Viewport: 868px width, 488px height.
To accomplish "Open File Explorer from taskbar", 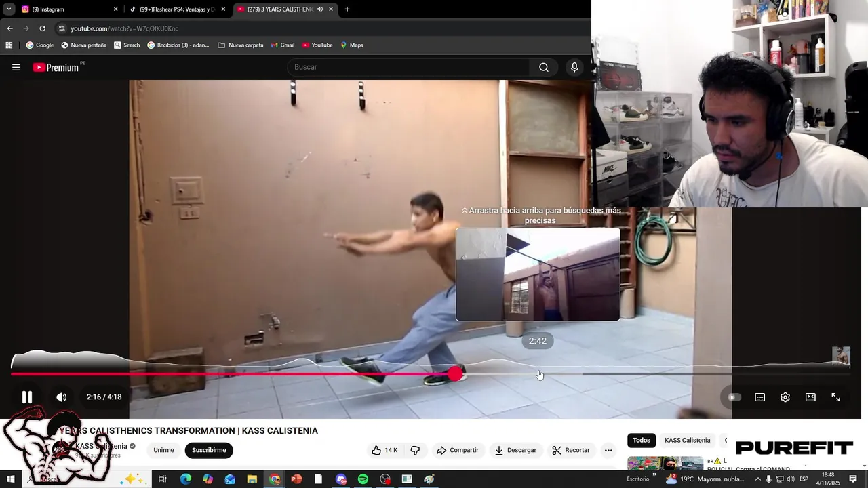I will coord(252,479).
